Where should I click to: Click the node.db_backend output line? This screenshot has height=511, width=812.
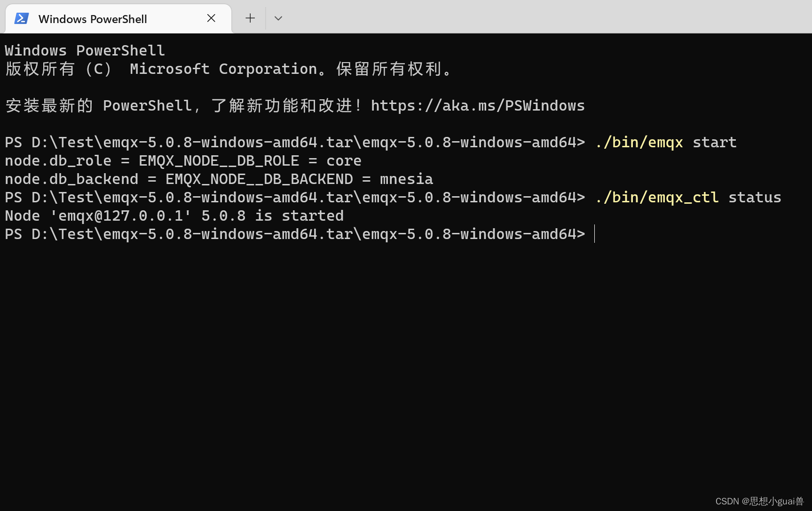click(x=218, y=179)
